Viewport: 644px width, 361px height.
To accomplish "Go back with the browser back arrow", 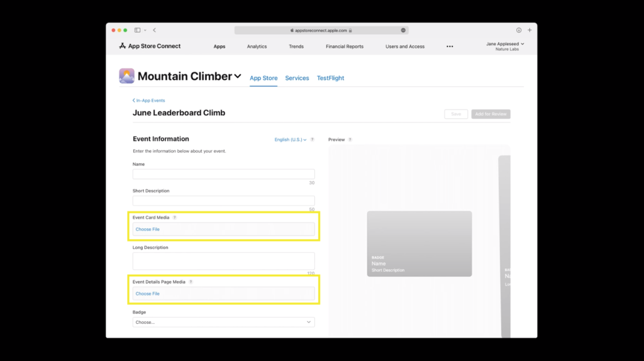I will coord(155,30).
